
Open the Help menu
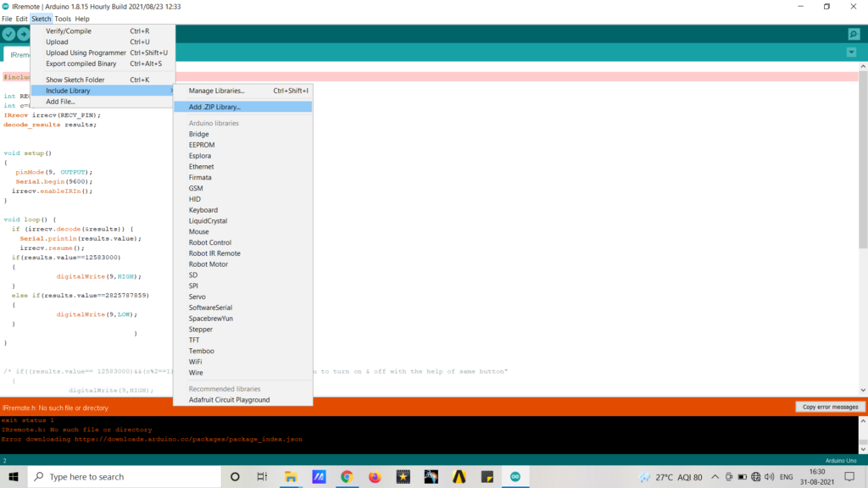coord(82,19)
